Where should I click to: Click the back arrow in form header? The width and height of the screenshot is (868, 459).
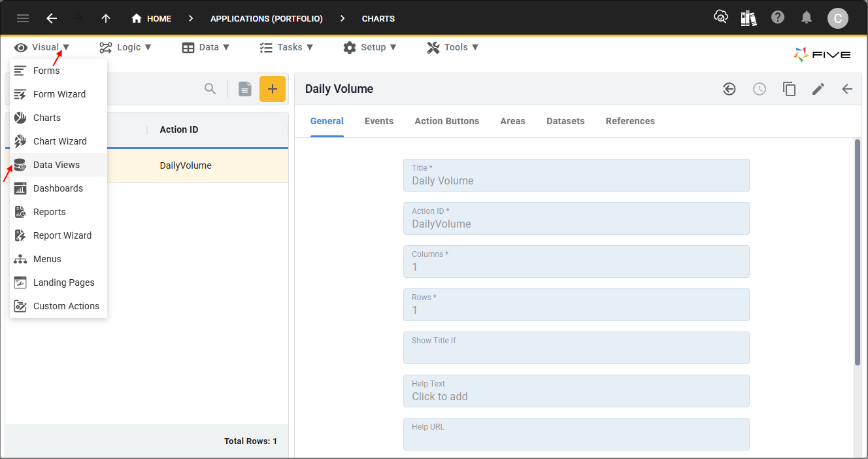pyautogui.click(x=847, y=89)
